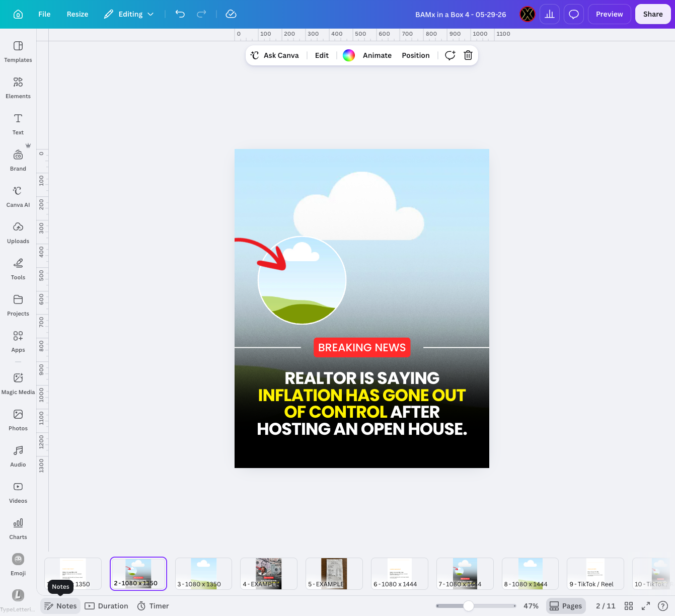Delete selected element with trash icon
Screen dimensions: 675x616
pyautogui.click(x=468, y=55)
